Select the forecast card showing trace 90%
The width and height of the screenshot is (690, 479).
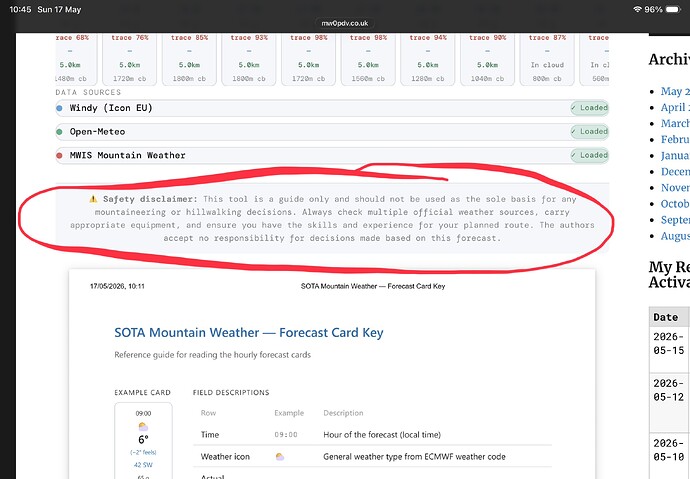487,59
